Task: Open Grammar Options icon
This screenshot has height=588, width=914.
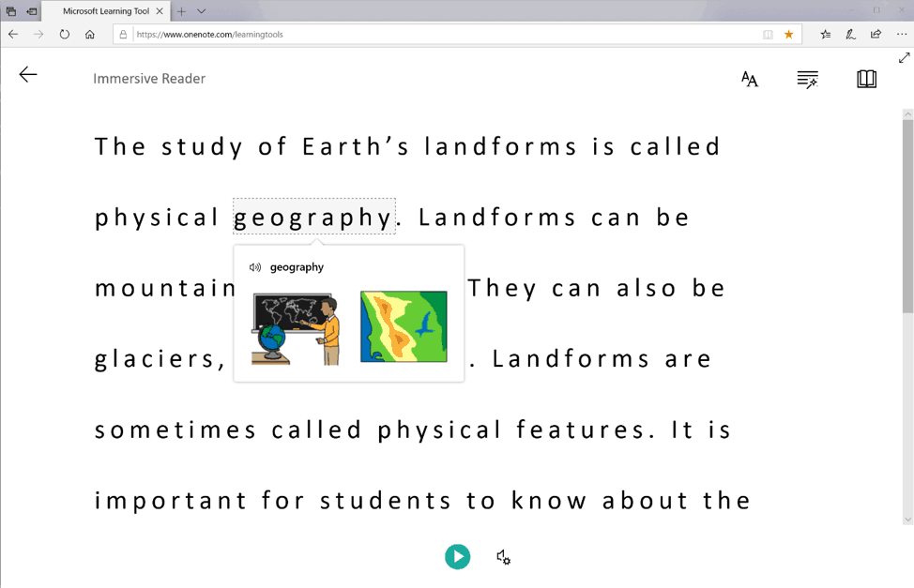Action: pos(807,80)
